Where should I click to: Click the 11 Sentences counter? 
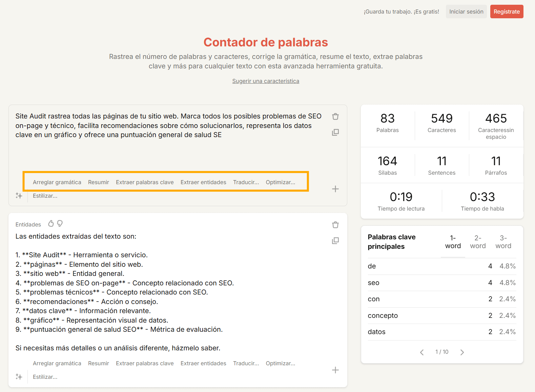coord(442,165)
